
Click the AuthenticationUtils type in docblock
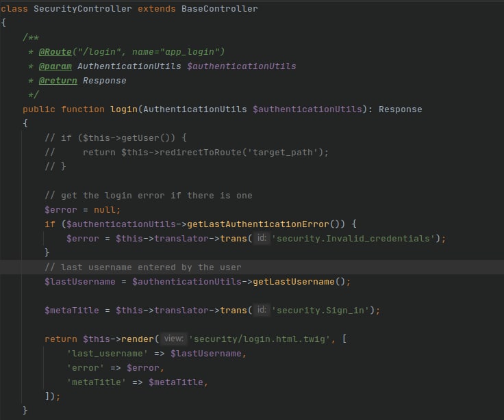coord(129,66)
